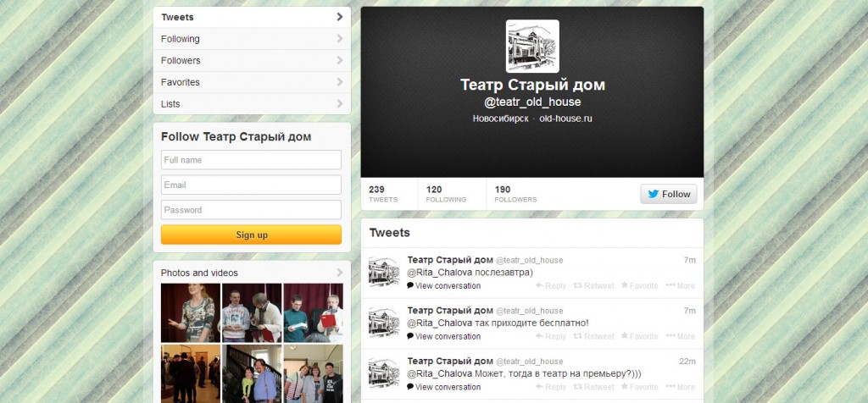Click the theater profile avatar image
The width and height of the screenshot is (868, 403).
point(532,47)
